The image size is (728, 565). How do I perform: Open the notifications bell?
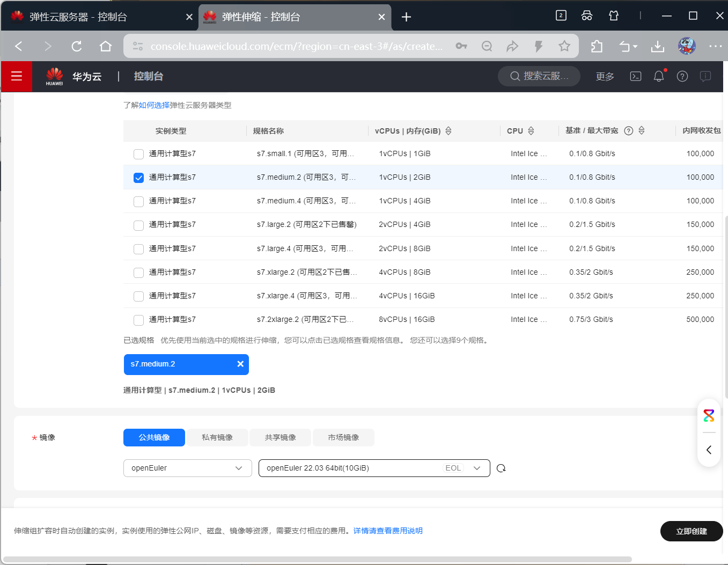click(x=659, y=76)
